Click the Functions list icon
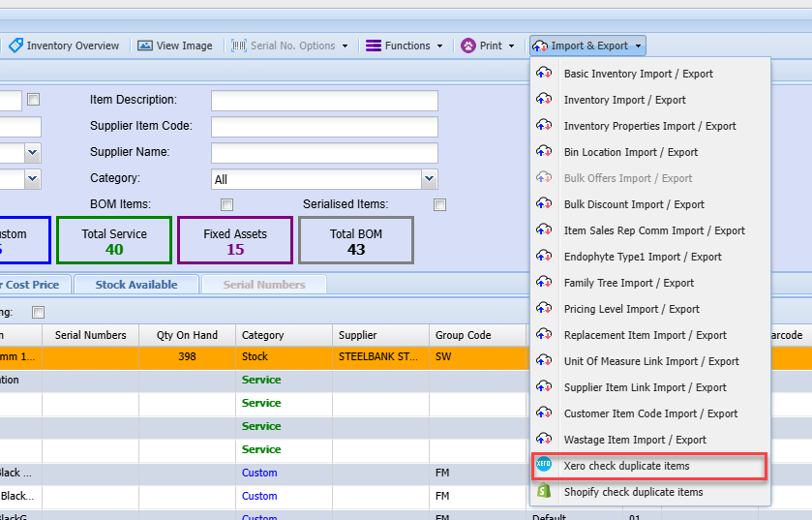Image resolution: width=812 pixels, height=520 pixels. tap(373, 46)
